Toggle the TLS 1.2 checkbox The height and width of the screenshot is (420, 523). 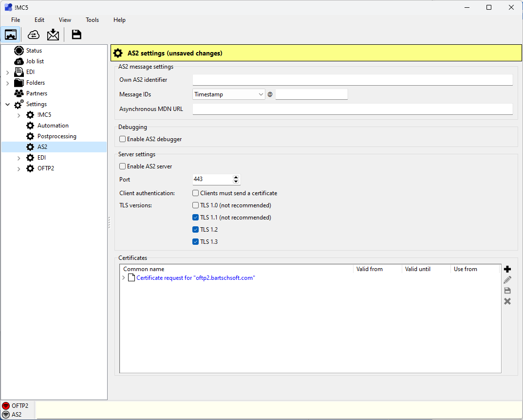(x=195, y=230)
